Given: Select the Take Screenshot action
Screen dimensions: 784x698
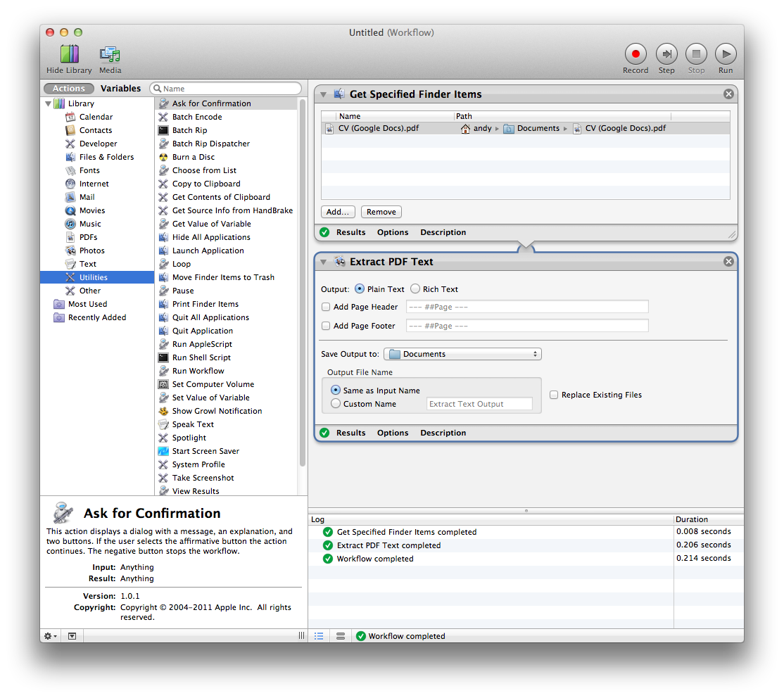Looking at the screenshot, I should [x=203, y=478].
